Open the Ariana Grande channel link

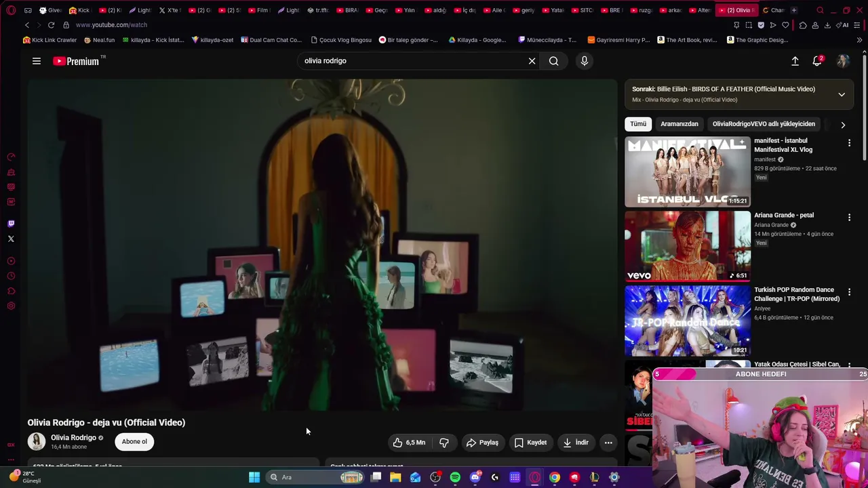coord(771,225)
